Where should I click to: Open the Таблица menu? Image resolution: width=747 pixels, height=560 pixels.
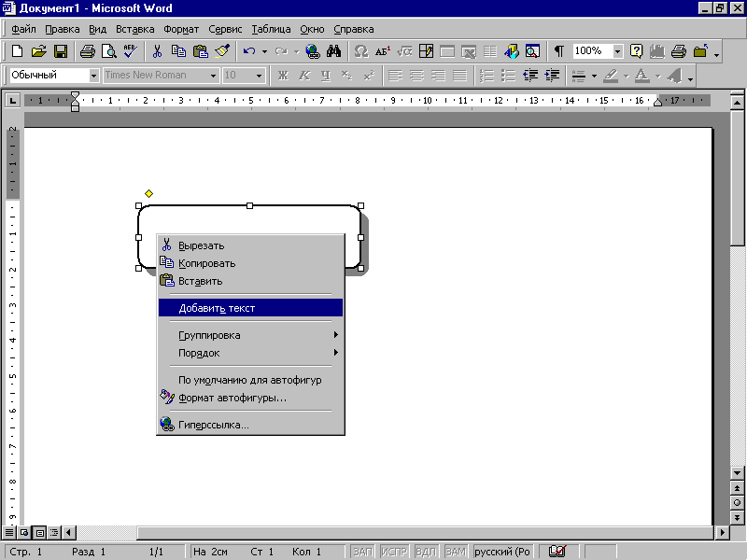click(271, 29)
